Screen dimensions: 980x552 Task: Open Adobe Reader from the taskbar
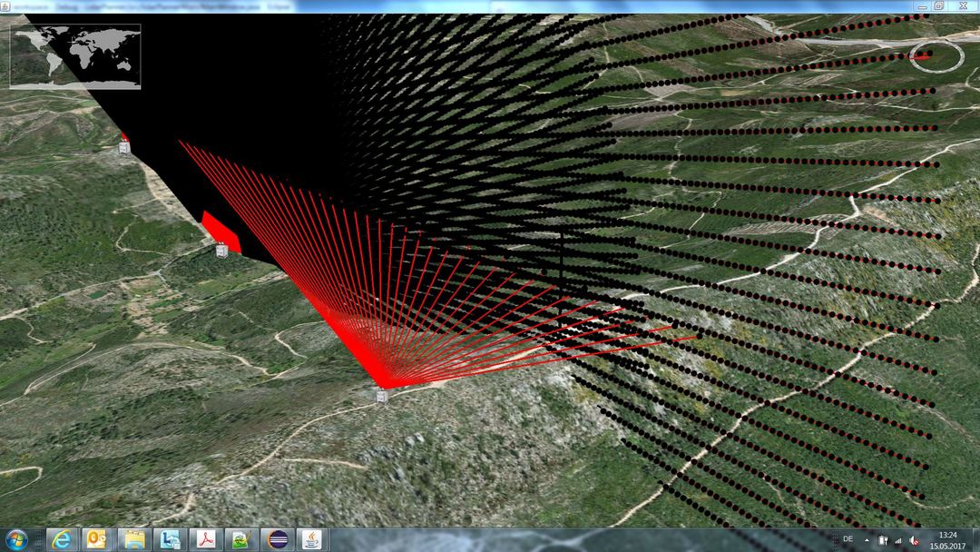(x=206, y=539)
